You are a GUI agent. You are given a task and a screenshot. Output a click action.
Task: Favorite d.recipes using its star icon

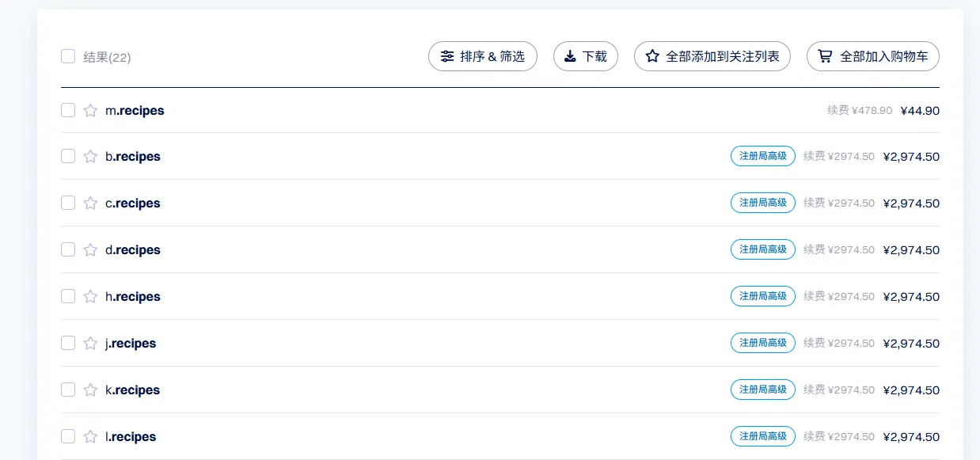pyautogui.click(x=90, y=249)
